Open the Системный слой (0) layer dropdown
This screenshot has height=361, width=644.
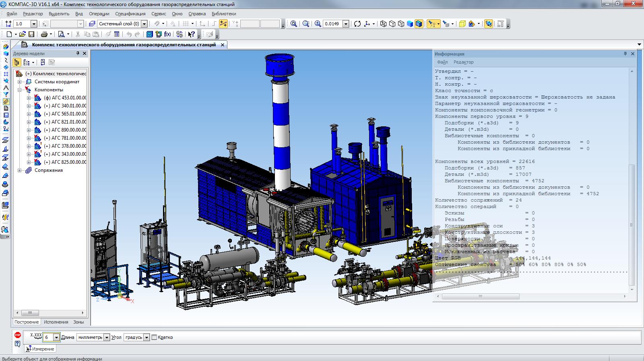(144, 24)
